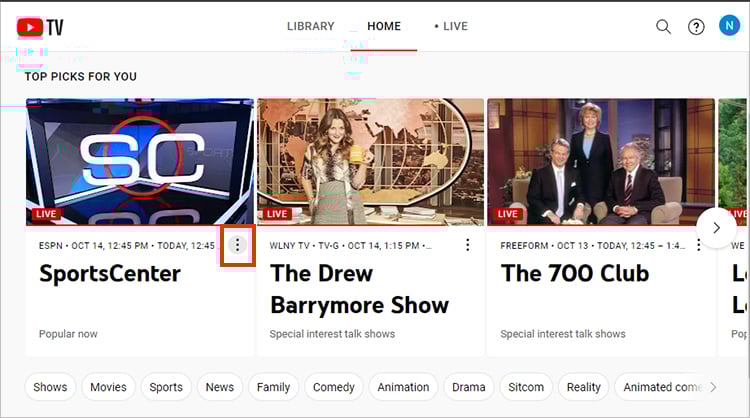This screenshot has height=418, width=750.
Task: Play the SportsCenter live thumbnail
Action: pyautogui.click(x=140, y=162)
